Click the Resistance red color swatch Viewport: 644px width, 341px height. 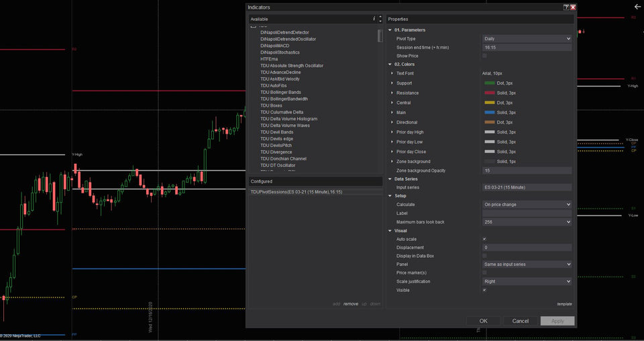(489, 93)
